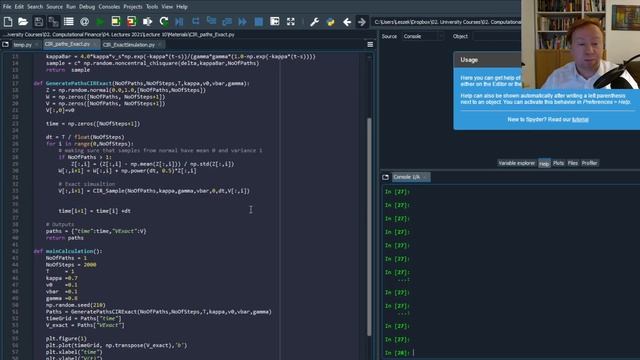Switch to the CIR_ExactSimulation.py tab
Screen dimensions: 640x360
(x=129, y=44)
